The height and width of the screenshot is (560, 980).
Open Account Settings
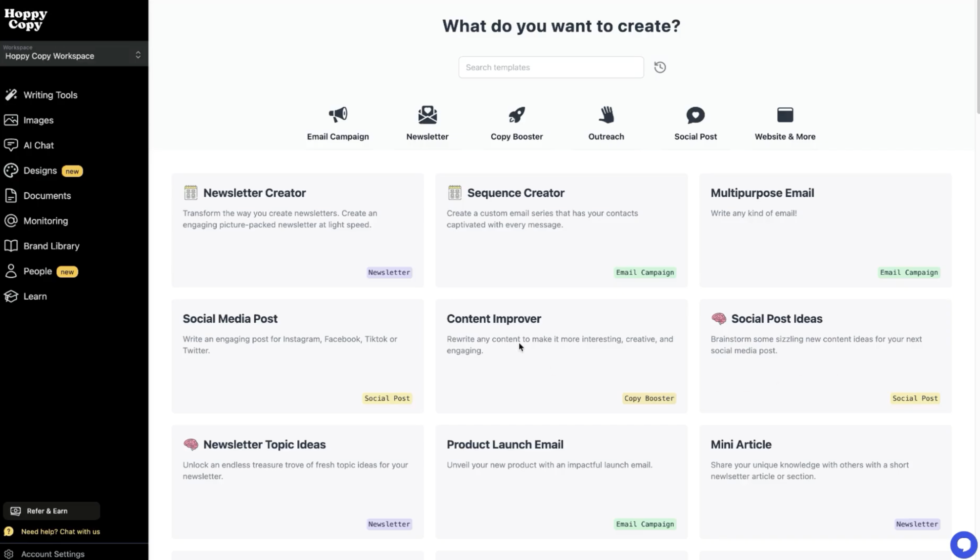coord(53,554)
